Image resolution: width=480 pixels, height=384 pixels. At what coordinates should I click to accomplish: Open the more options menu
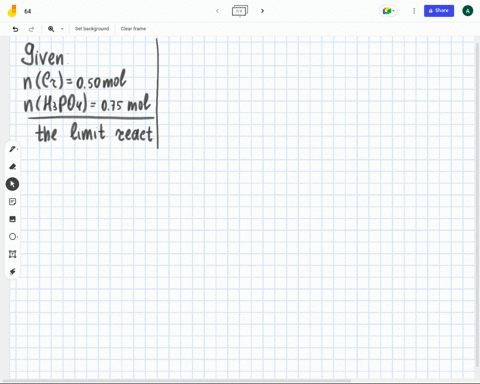pos(414,11)
